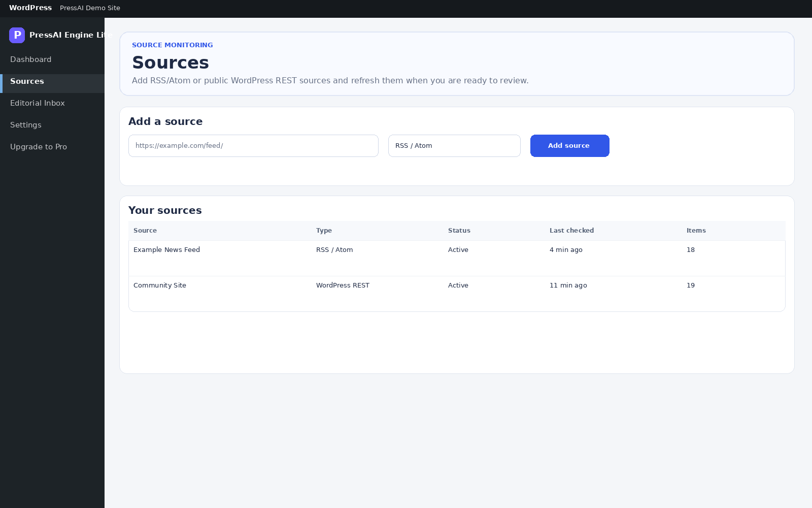Click the Sources page heading
812x508 pixels.
coord(171,62)
